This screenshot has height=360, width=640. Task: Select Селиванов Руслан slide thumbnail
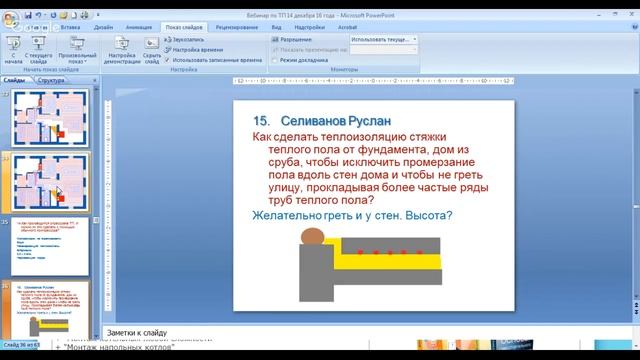(50, 309)
